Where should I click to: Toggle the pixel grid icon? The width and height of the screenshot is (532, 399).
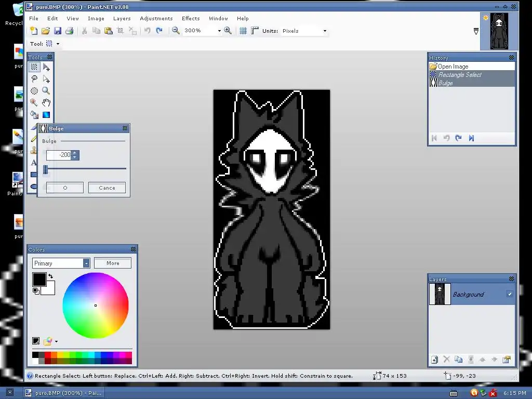pos(243,31)
